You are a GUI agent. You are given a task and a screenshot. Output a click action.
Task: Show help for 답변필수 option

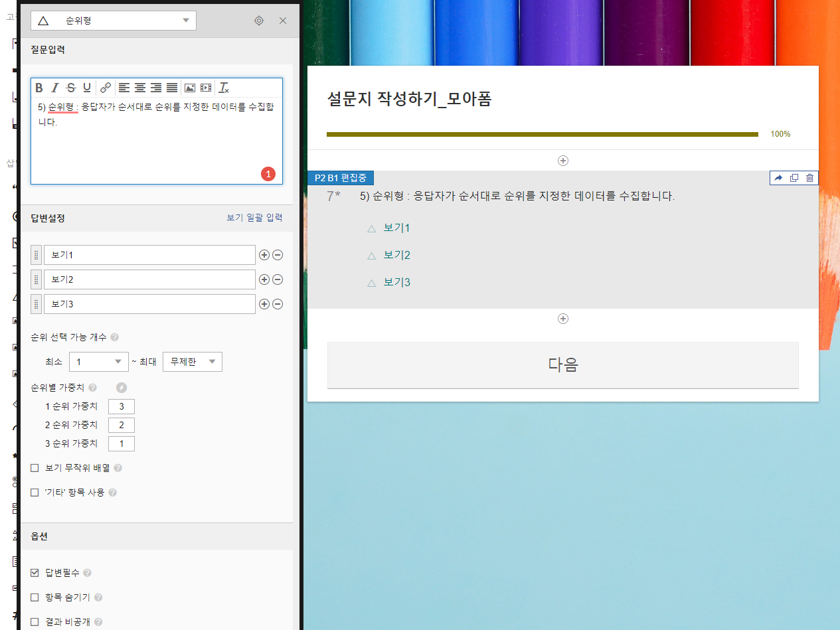tap(88, 573)
